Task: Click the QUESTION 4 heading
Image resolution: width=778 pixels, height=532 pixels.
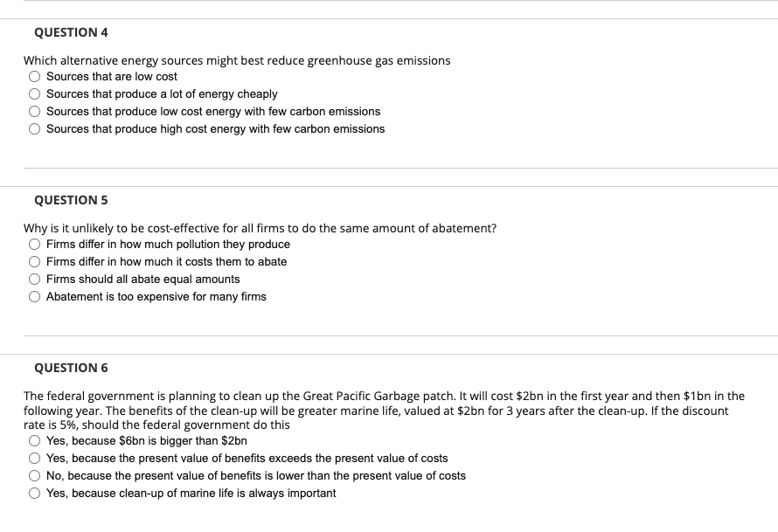Action: point(70,31)
